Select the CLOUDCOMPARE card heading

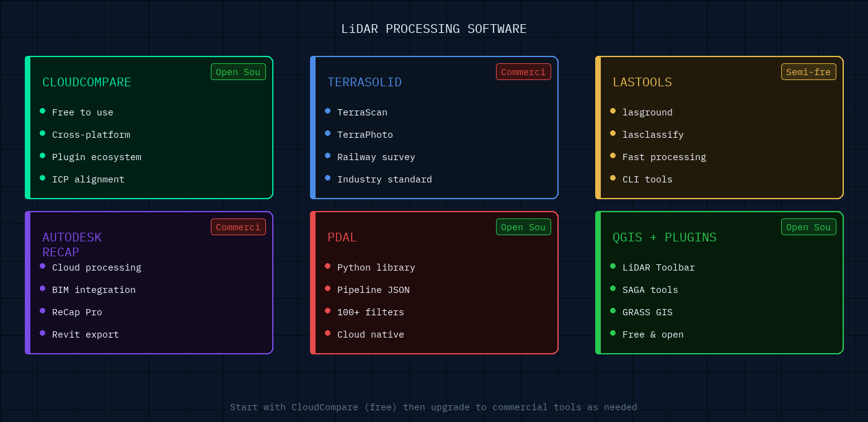[87, 82]
